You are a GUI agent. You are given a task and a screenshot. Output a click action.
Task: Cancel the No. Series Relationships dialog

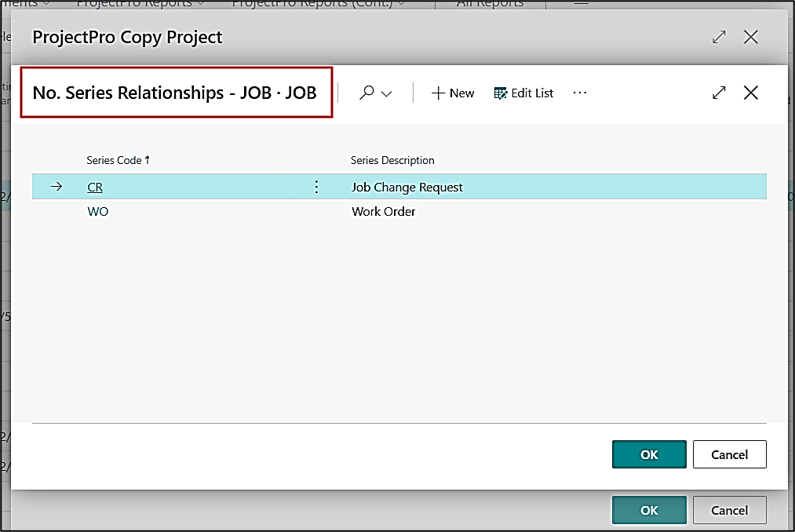coord(729,454)
